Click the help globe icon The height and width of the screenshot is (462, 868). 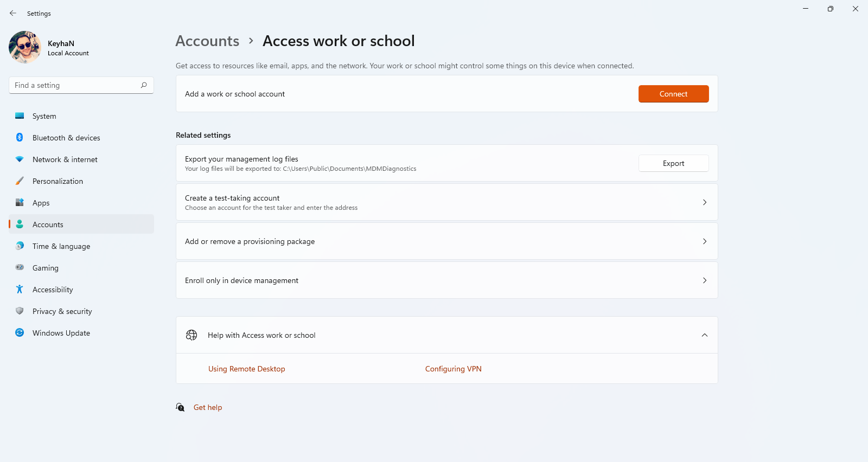tap(192, 335)
